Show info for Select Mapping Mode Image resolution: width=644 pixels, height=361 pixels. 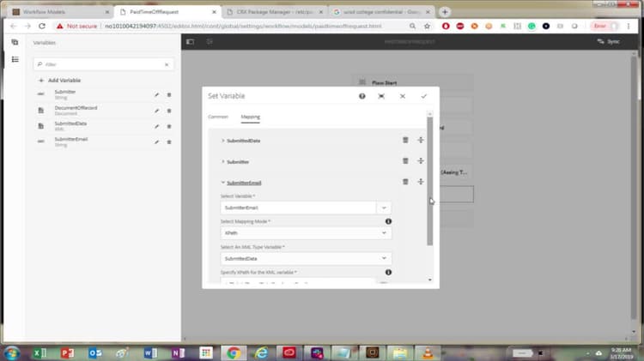click(388, 221)
